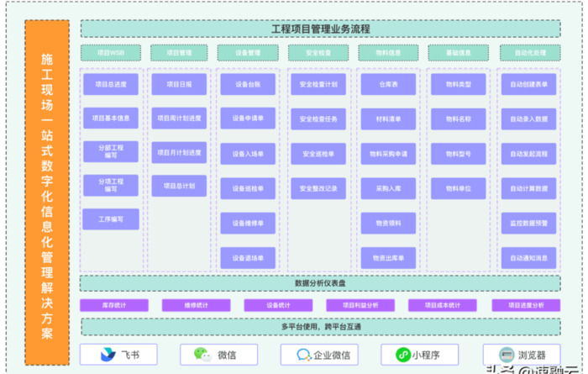Viewport: 588px width, 374px height.
Task: Click the 多平台使用，跨平台互通 banner
Action: [x=321, y=327]
